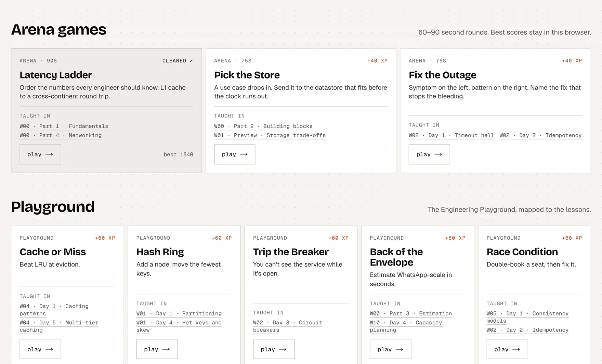Image resolution: width=602 pixels, height=364 pixels.
Task: Play the Pick the Store game
Action: pyautogui.click(x=235, y=154)
